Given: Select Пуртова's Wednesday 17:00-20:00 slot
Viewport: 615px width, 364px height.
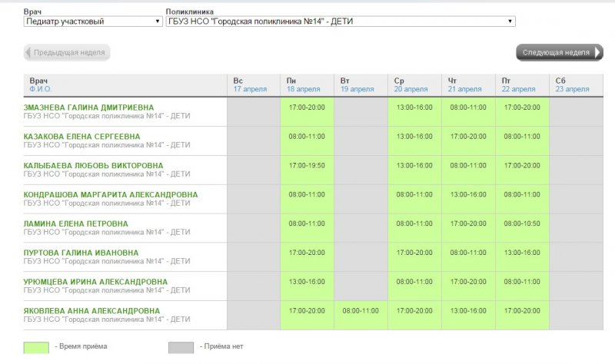Looking at the screenshot, I should (414, 257).
